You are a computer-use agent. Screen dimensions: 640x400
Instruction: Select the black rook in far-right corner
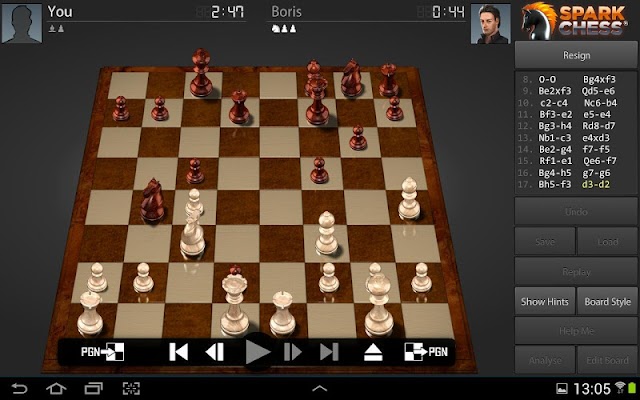(x=388, y=80)
